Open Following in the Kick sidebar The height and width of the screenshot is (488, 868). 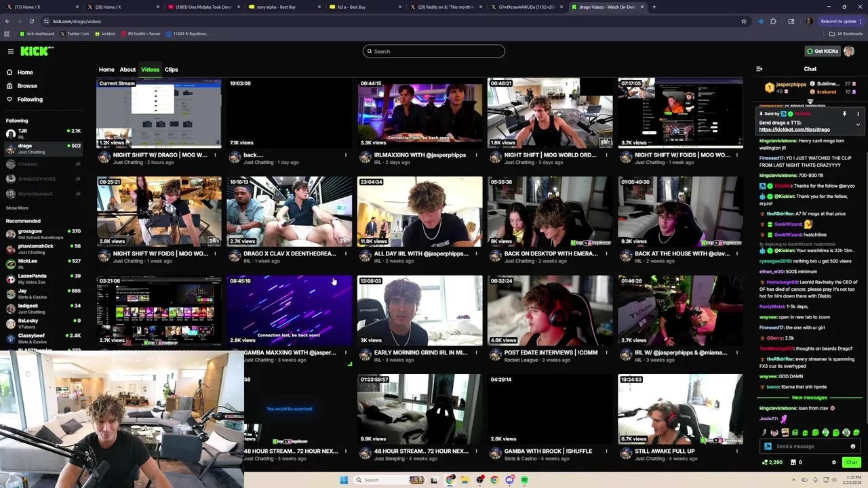30,100
